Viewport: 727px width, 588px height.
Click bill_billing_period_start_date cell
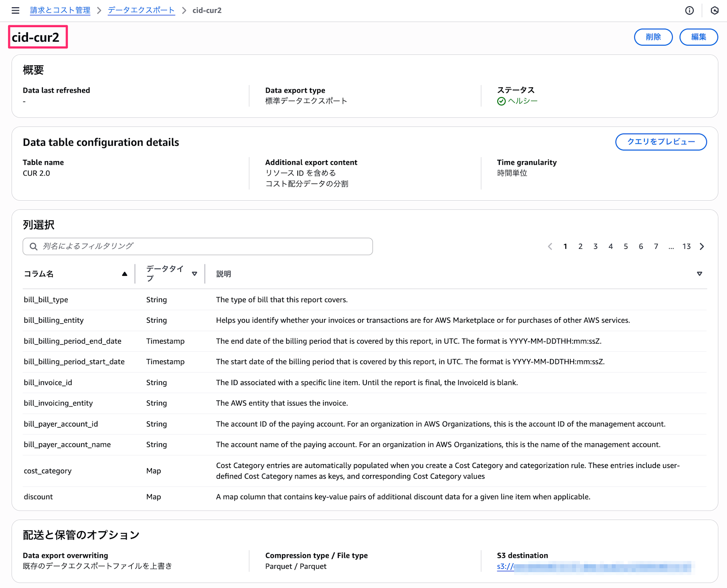point(74,362)
